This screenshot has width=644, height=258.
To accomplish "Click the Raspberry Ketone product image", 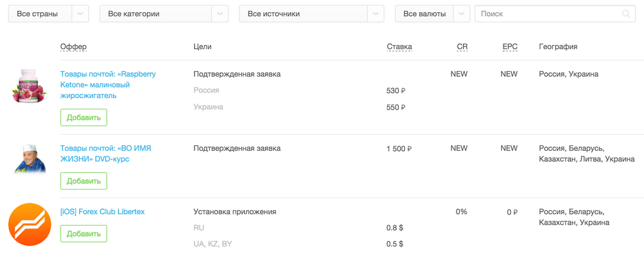I will tap(30, 86).
